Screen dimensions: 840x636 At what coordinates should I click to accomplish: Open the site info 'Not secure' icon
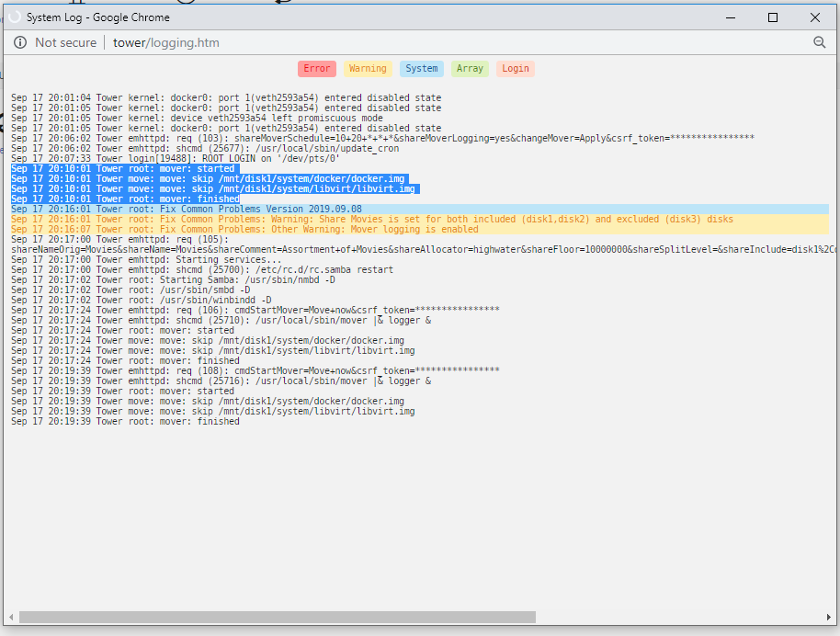(x=20, y=42)
